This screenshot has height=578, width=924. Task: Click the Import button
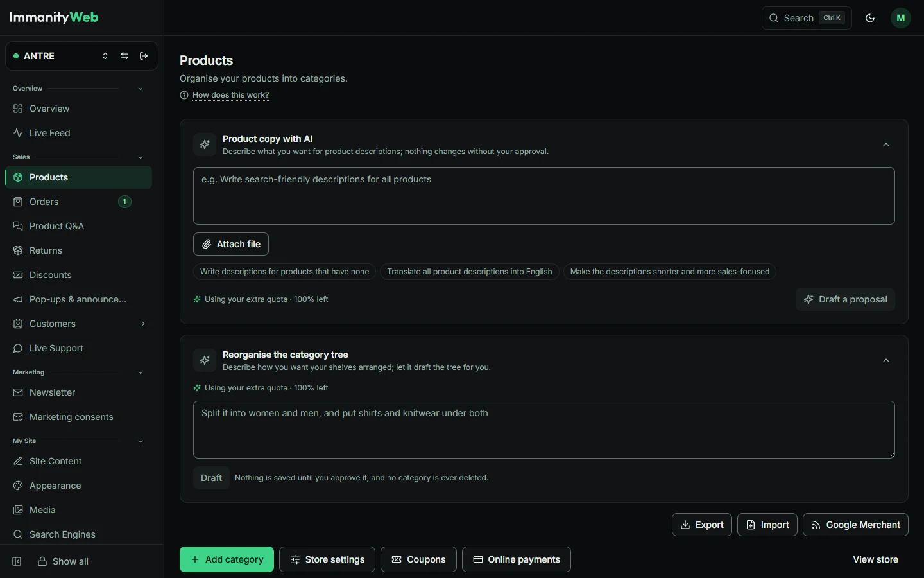coord(767,525)
